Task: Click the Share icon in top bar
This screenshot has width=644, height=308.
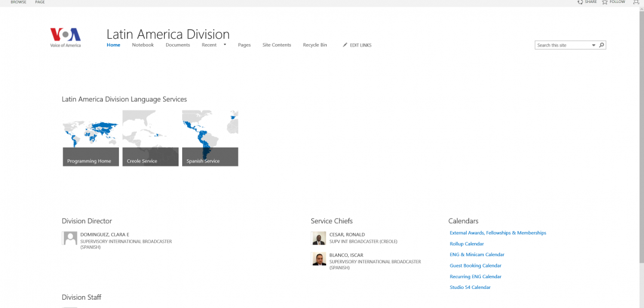Action: pyautogui.click(x=580, y=2)
